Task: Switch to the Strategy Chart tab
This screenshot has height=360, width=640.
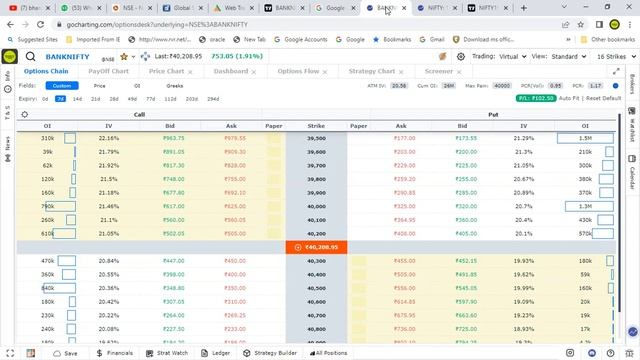Action: 372,71
